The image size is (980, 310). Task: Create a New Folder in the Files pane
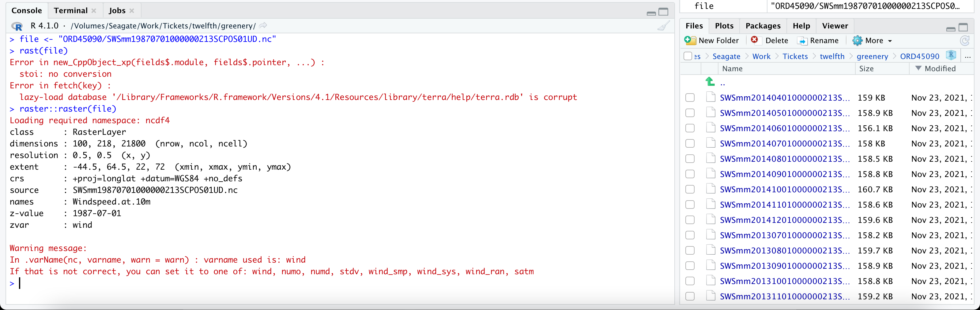pos(712,40)
